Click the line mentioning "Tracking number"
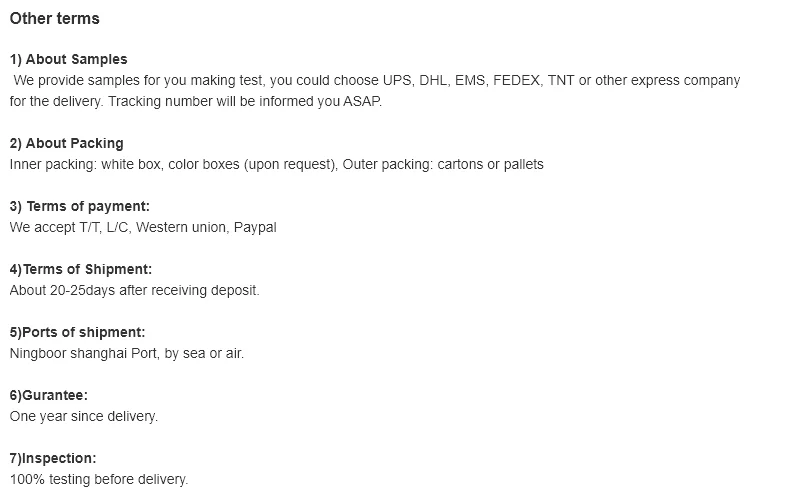Viewport: 795px width, 499px height. [195, 102]
